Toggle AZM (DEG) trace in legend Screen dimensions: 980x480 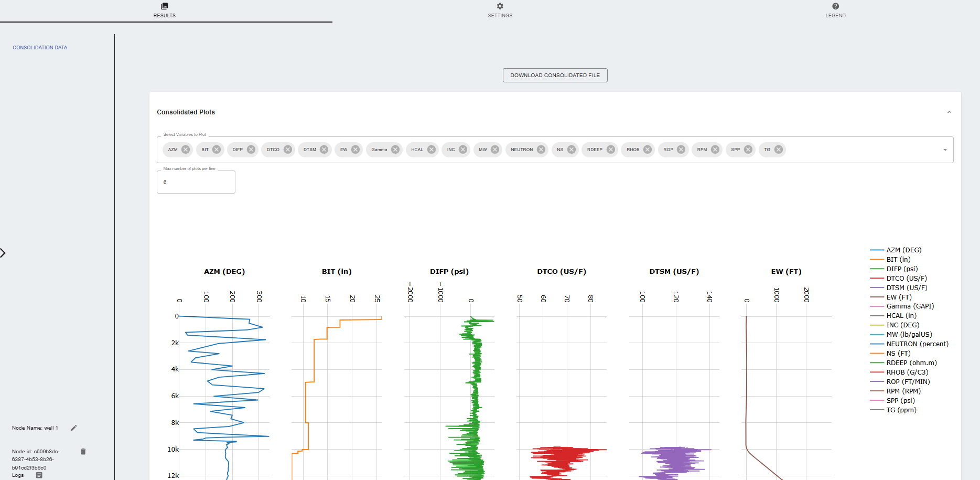point(903,250)
